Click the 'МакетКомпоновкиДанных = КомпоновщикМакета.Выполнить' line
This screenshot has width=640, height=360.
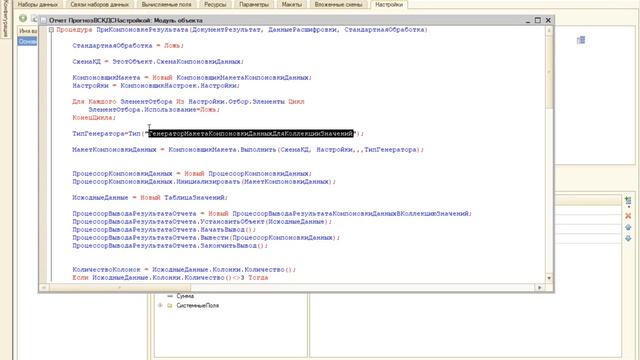tap(248, 150)
